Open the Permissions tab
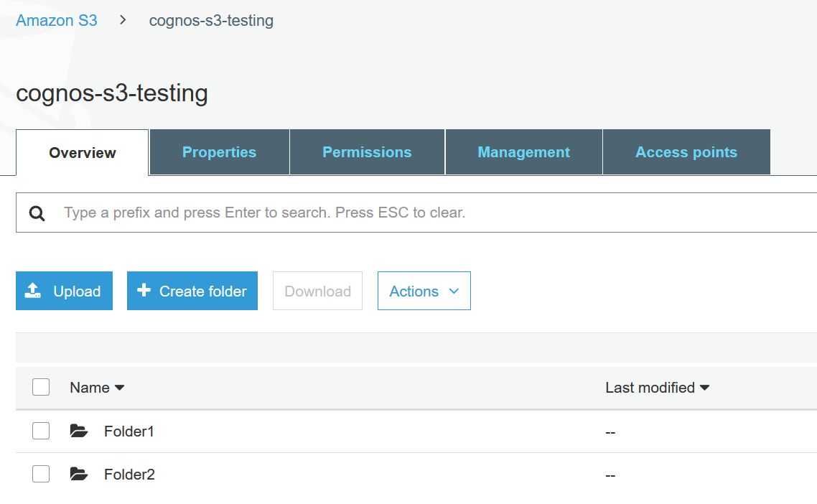The image size is (817, 504). coord(368,152)
